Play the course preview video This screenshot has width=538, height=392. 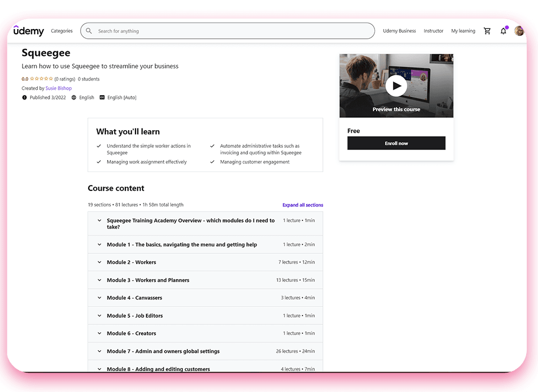tap(396, 85)
